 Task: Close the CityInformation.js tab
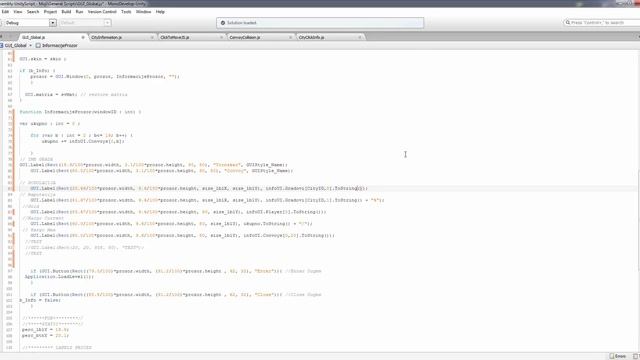(152, 37)
